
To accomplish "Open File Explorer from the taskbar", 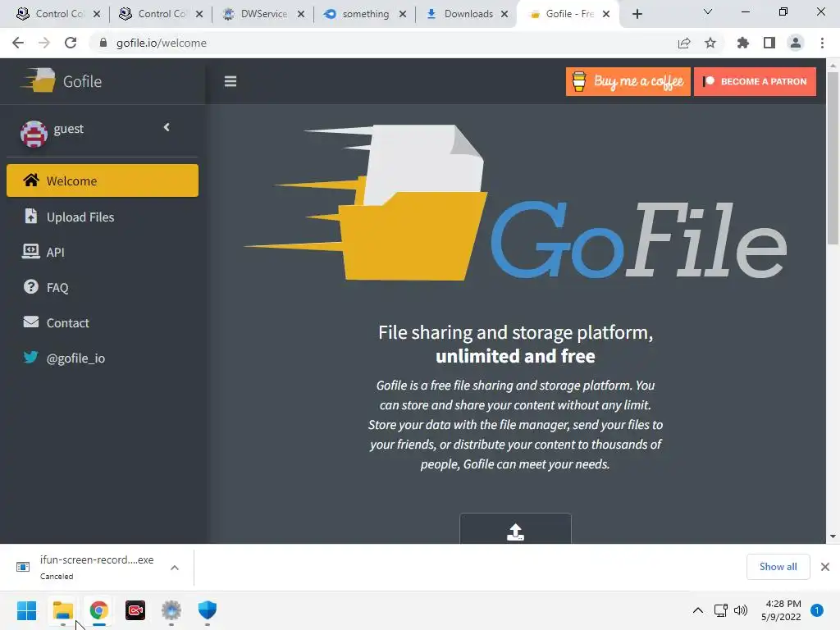I will pos(62,610).
